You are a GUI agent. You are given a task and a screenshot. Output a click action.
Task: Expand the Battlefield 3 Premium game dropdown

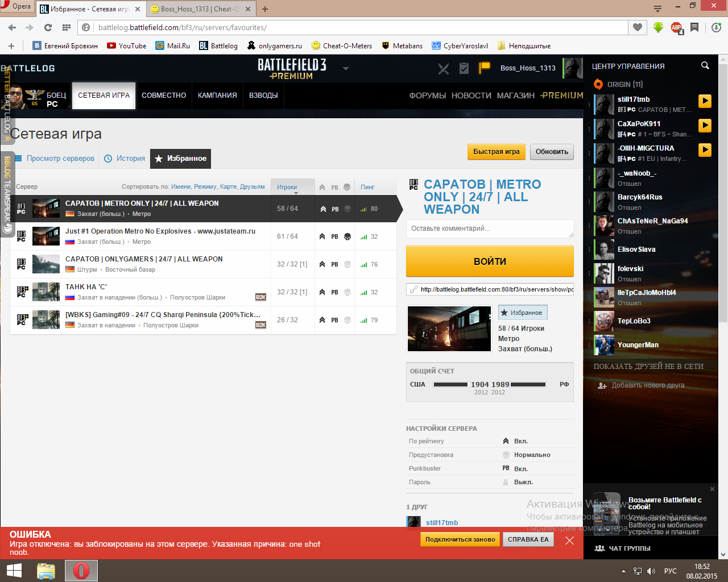346,69
